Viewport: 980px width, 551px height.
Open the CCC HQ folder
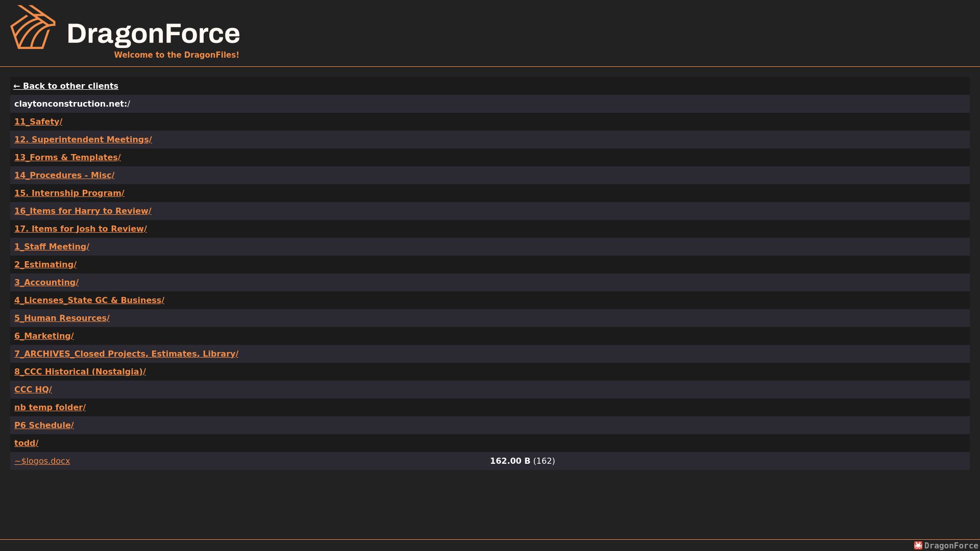(33, 389)
